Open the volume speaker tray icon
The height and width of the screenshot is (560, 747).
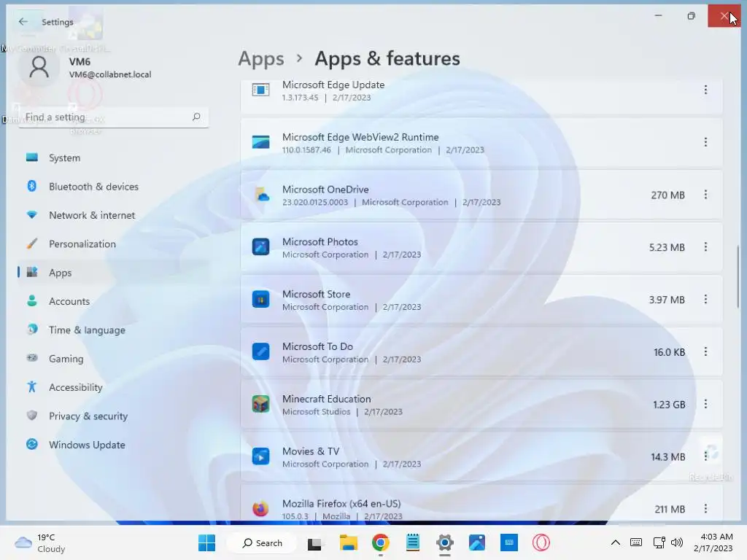[676, 542]
